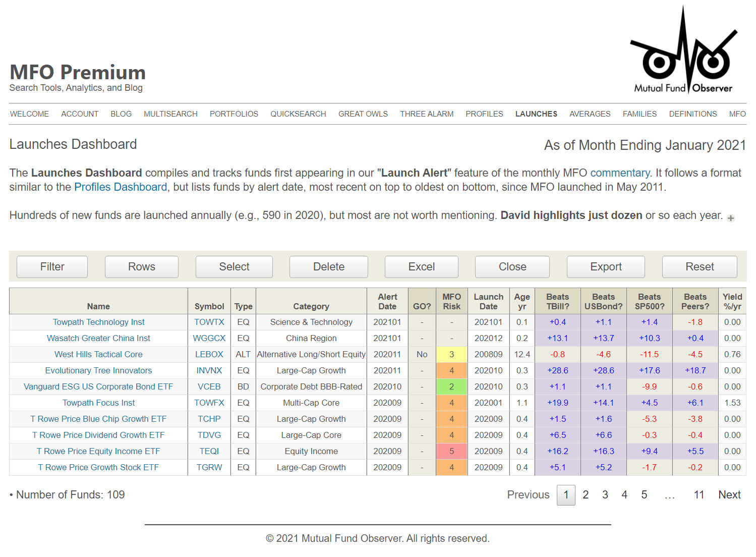The height and width of the screenshot is (557, 756).
Task: Sort by MFO Risk column header
Action: pos(452,301)
